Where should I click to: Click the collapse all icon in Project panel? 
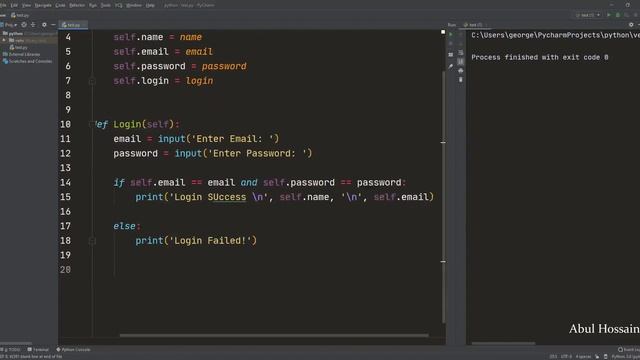(33, 25)
